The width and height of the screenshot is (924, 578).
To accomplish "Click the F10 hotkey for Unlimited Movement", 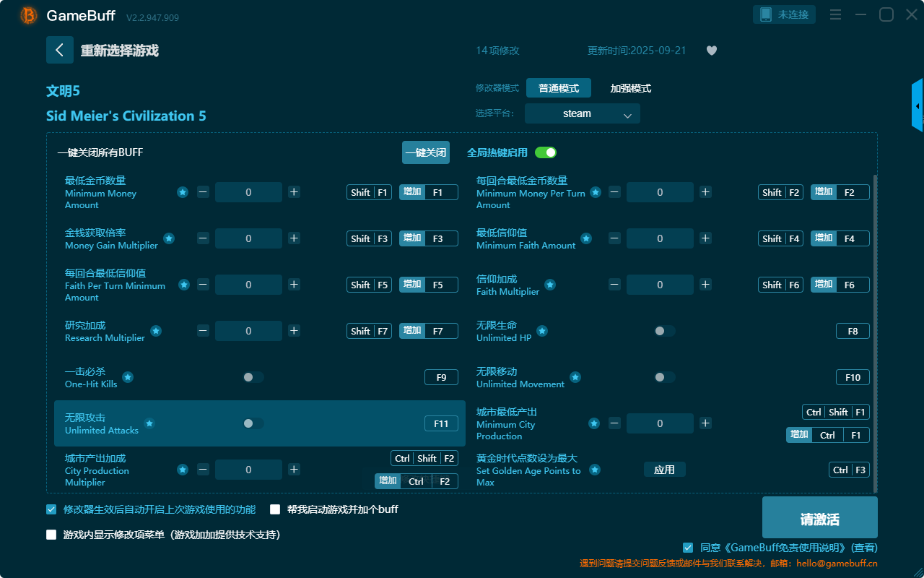I will pyautogui.click(x=853, y=377).
